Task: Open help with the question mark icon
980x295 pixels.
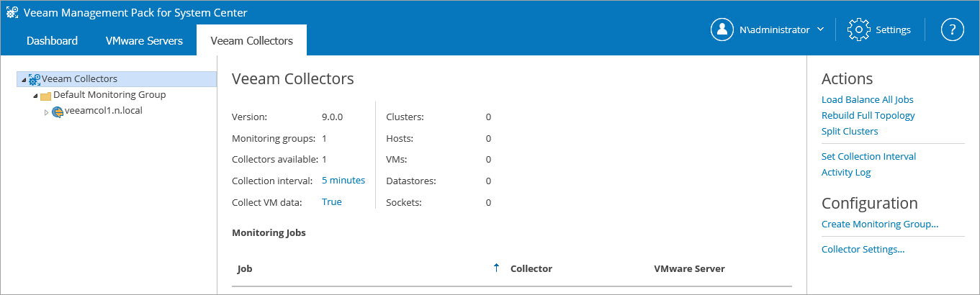Action: point(952,29)
